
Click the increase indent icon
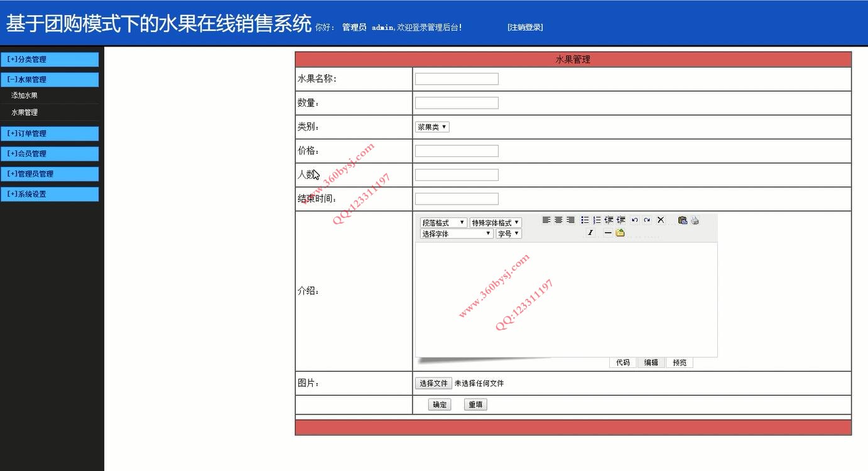click(x=621, y=220)
